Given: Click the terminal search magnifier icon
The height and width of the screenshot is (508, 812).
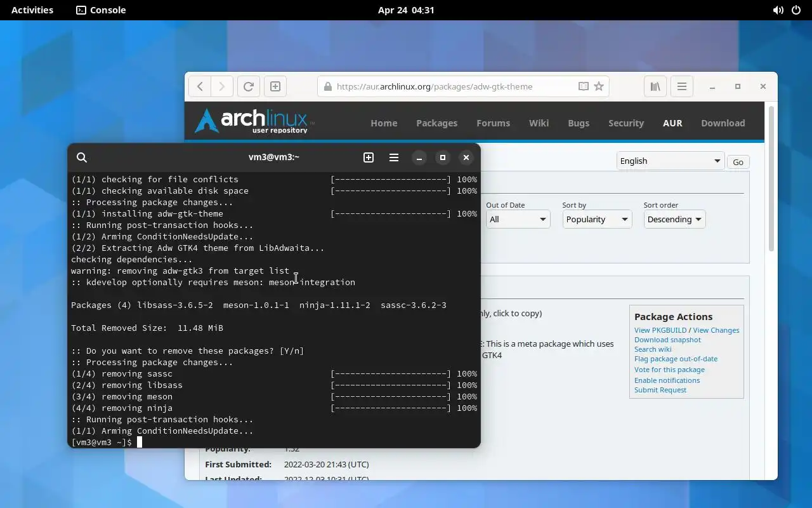Looking at the screenshot, I should click(82, 157).
